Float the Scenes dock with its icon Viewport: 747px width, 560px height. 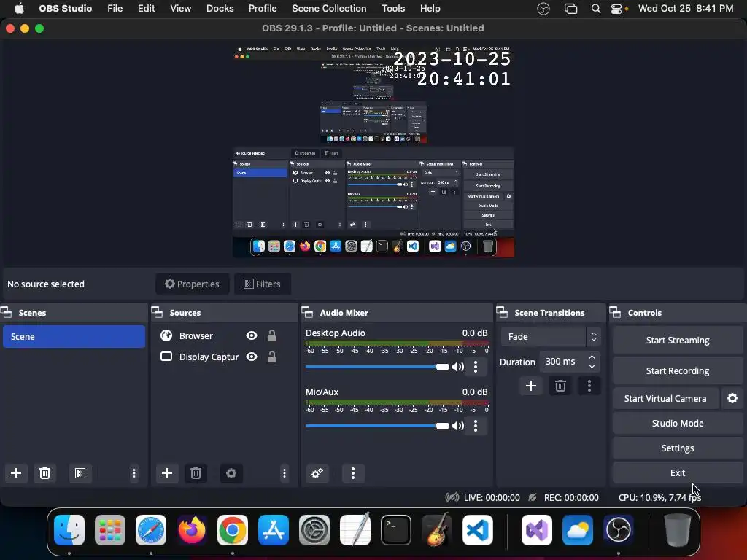pos(6,313)
